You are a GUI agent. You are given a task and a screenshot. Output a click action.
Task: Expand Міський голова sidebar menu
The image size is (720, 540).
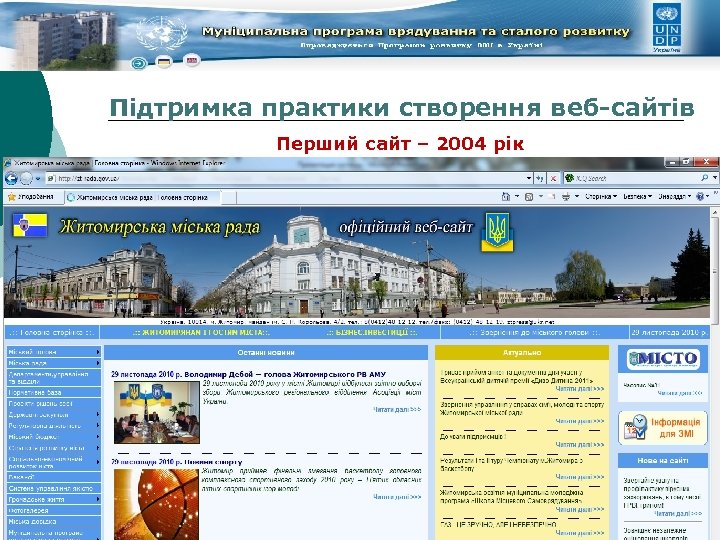[54, 352]
